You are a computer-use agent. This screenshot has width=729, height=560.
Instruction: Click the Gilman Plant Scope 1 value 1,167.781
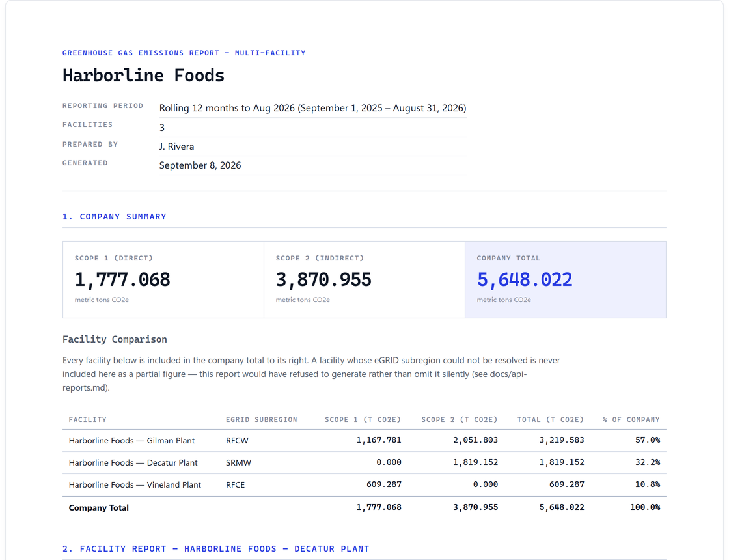point(379,440)
